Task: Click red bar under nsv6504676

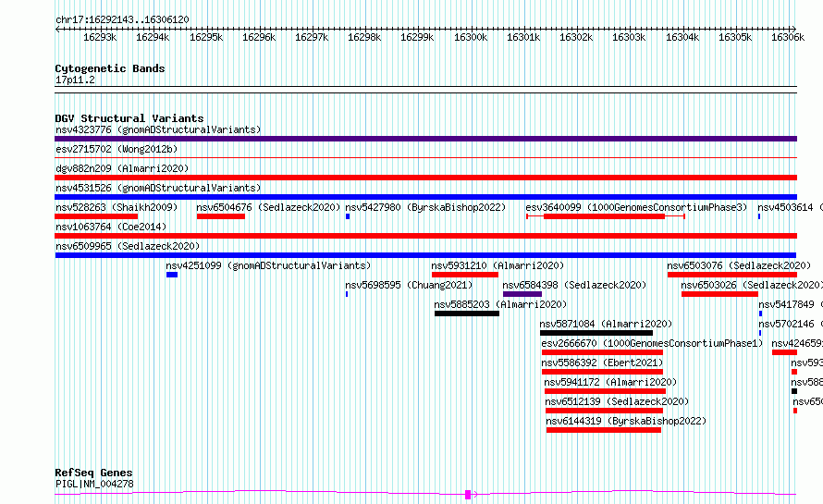Action: (x=221, y=216)
